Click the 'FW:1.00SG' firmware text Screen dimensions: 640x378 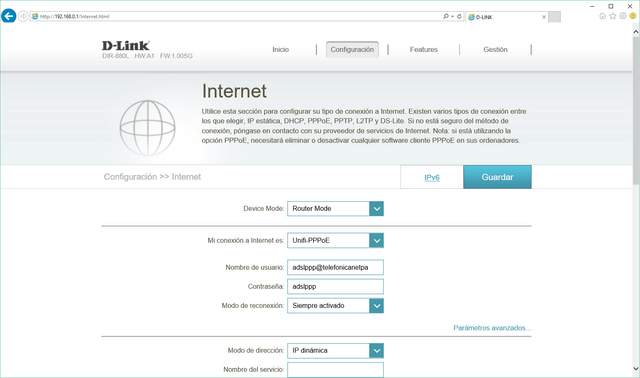tap(176, 56)
